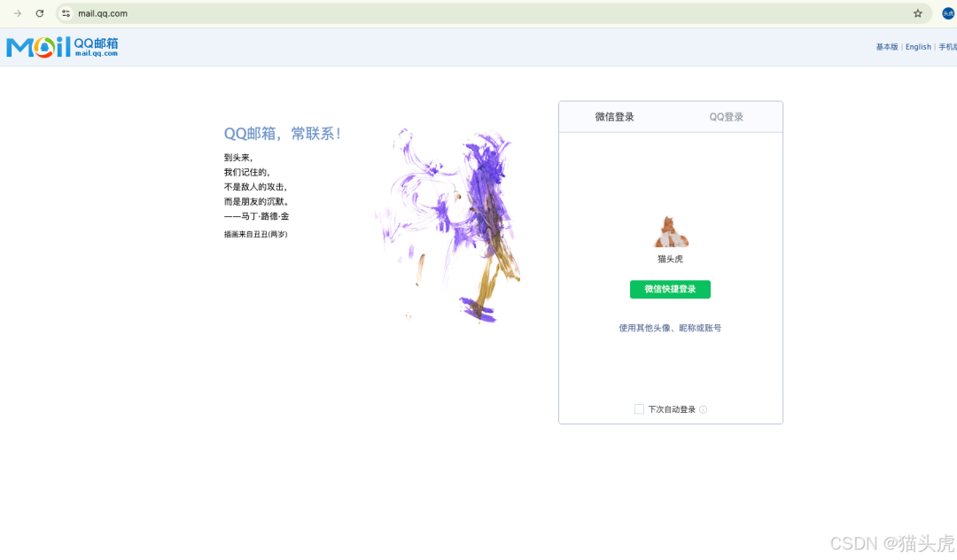Bookmark this page with star icon
957x560 pixels.
[x=917, y=13]
